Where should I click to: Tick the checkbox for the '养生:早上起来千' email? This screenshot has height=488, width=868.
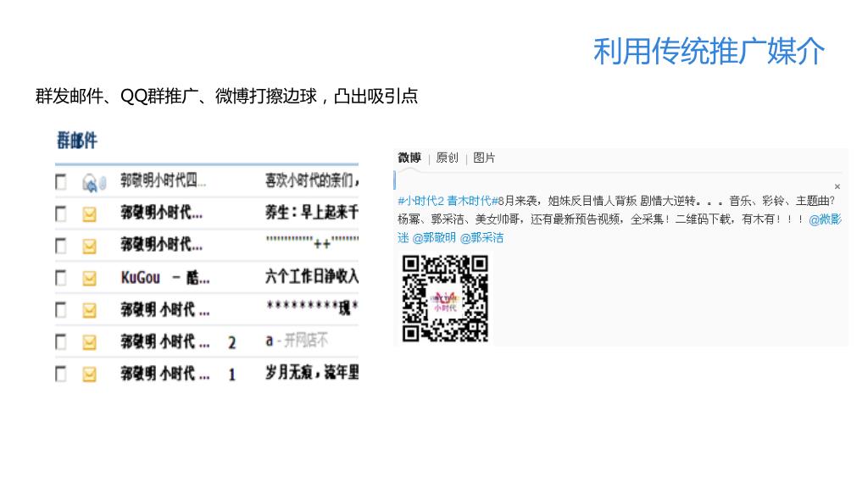click(61, 214)
